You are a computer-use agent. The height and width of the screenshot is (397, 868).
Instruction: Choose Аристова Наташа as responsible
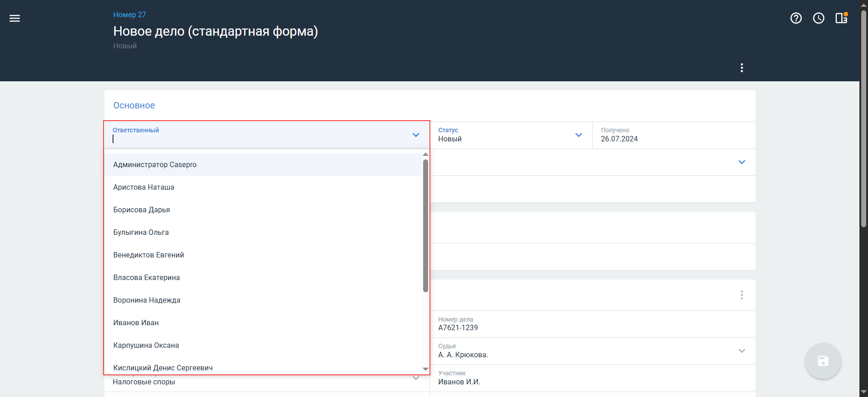(x=144, y=187)
